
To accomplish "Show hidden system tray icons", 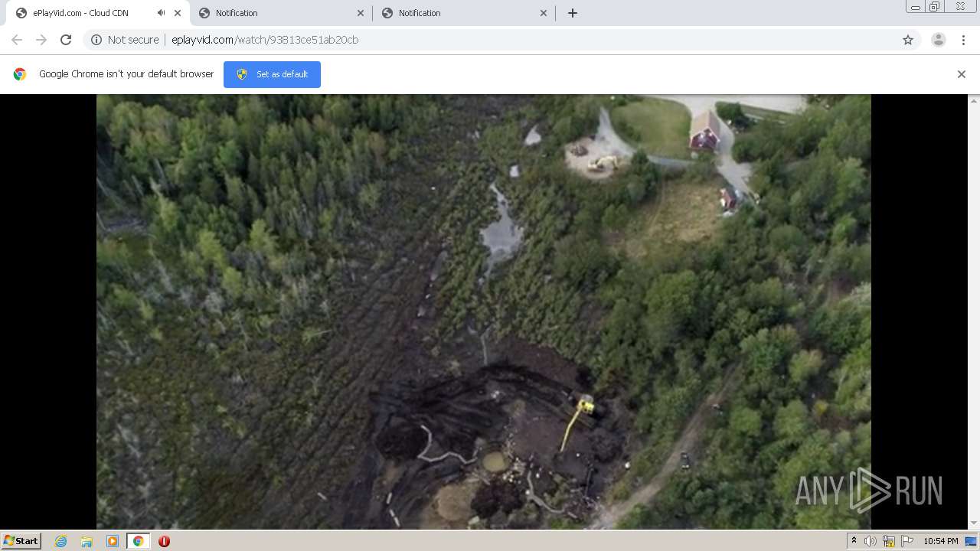I will pos(854,541).
